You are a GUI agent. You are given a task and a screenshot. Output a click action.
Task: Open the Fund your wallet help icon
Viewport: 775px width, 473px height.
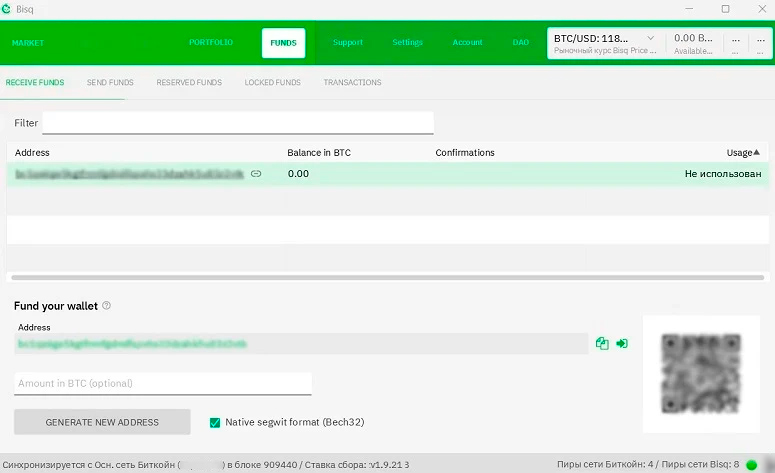pos(107,306)
